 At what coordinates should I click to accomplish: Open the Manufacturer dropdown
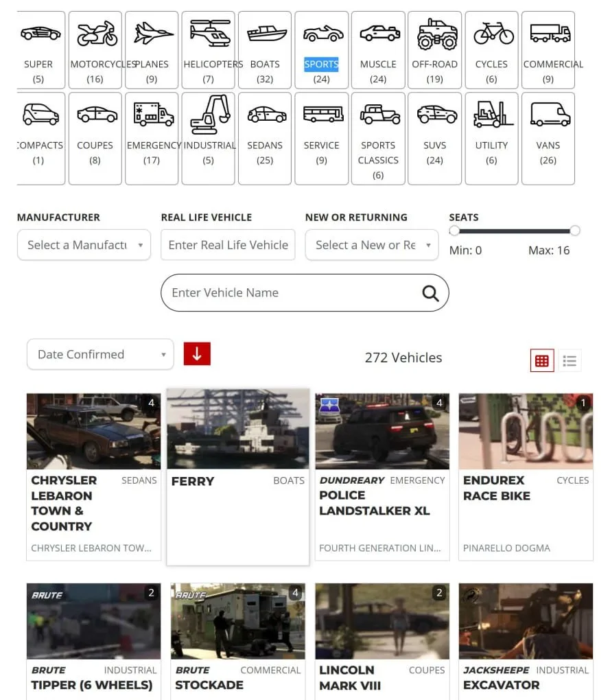pyautogui.click(x=84, y=244)
